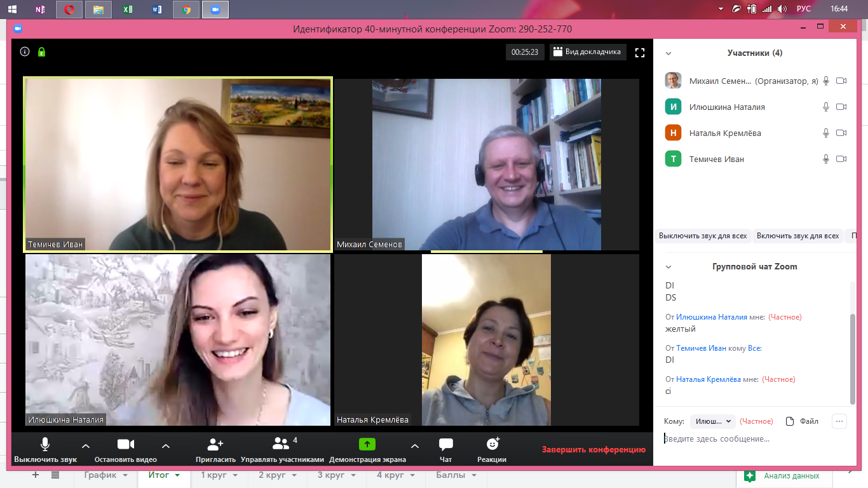
Task: Click sender name Наталья Кремлёва in chat
Action: pyautogui.click(x=709, y=379)
